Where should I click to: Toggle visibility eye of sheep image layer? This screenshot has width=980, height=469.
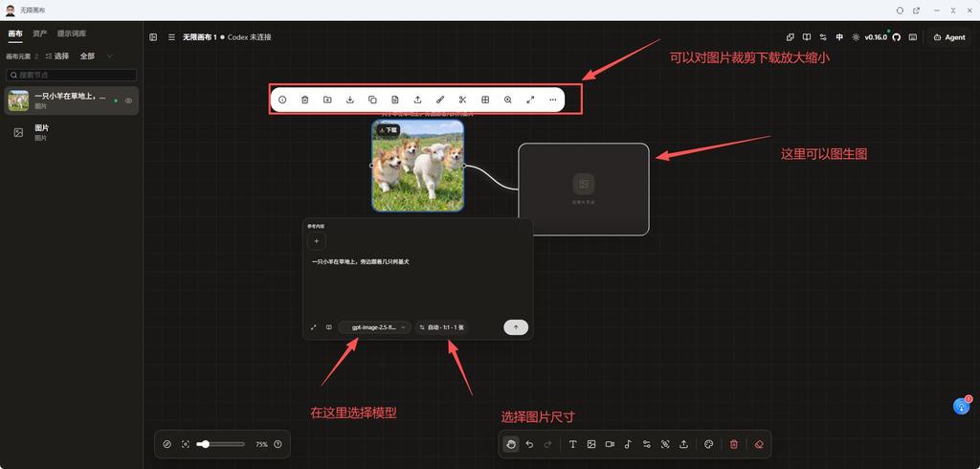(129, 100)
